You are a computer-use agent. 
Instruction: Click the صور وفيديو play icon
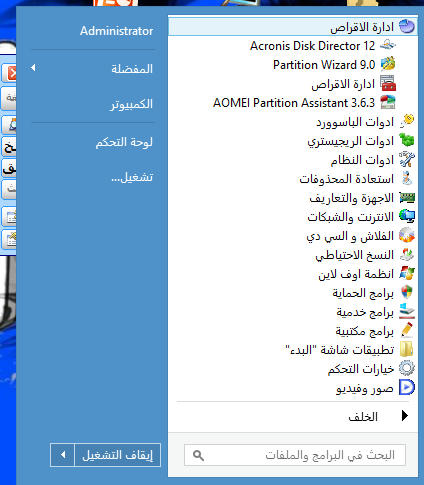point(407,388)
